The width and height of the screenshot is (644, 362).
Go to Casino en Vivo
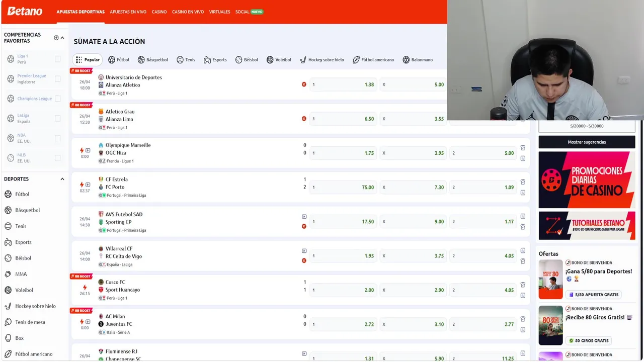[188, 12]
